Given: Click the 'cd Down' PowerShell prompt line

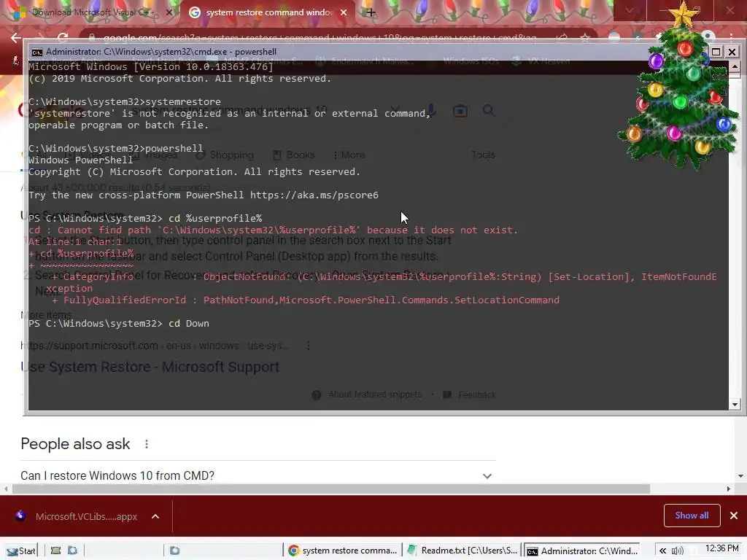Looking at the screenshot, I should pyautogui.click(x=119, y=323).
